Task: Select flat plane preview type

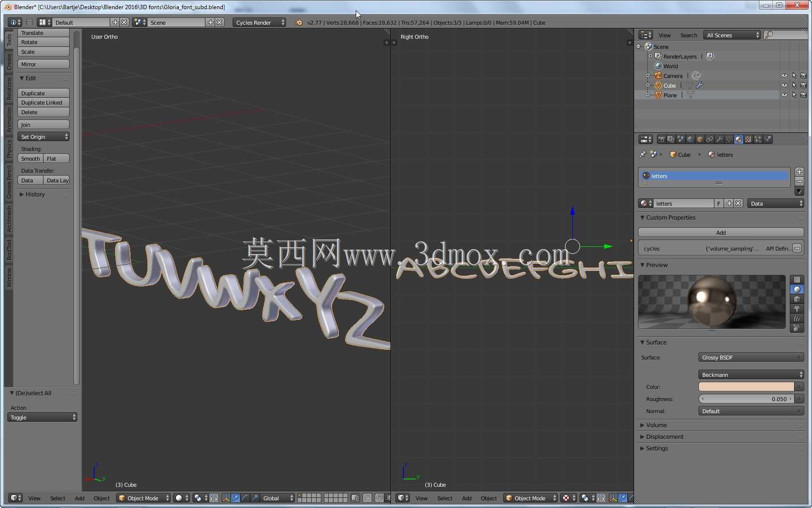Action: pos(797,280)
